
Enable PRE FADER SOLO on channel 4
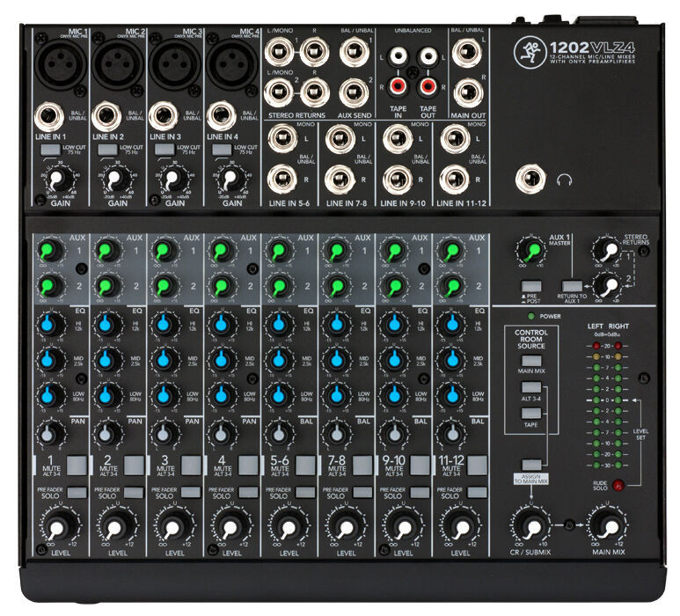[248, 493]
